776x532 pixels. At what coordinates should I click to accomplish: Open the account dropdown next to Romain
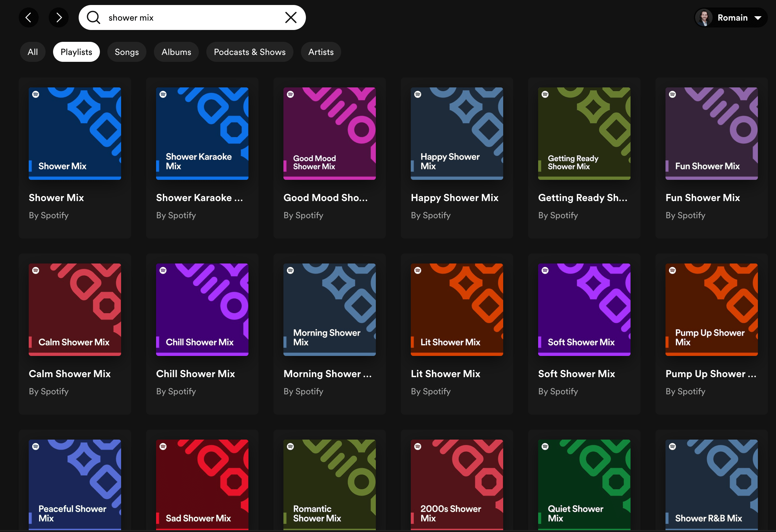[759, 17]
